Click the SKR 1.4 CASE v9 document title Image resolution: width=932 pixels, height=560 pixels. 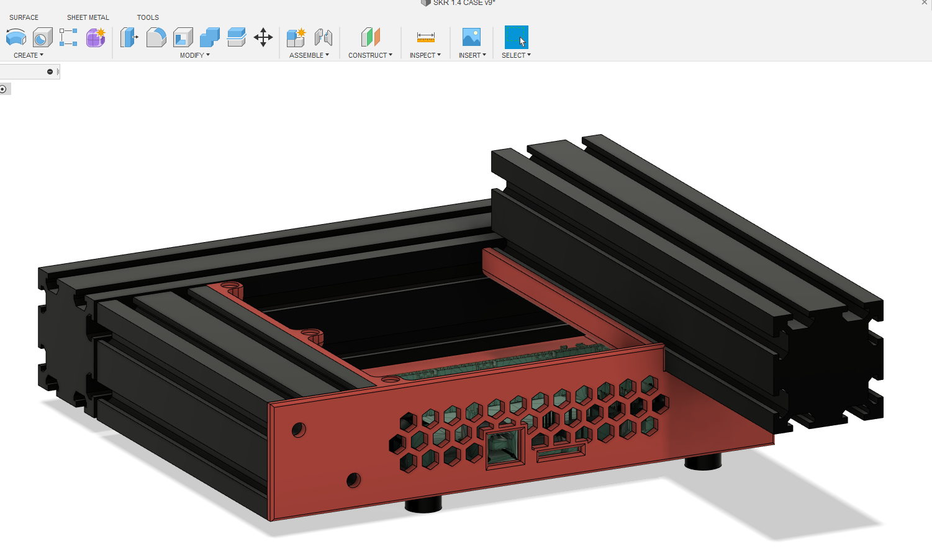click(x=464, y=3)
